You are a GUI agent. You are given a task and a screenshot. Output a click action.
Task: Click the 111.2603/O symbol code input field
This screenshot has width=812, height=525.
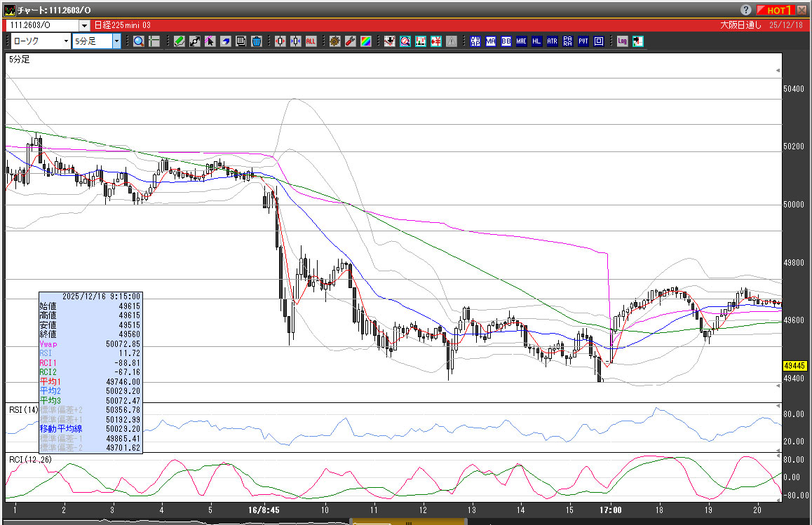42,25
